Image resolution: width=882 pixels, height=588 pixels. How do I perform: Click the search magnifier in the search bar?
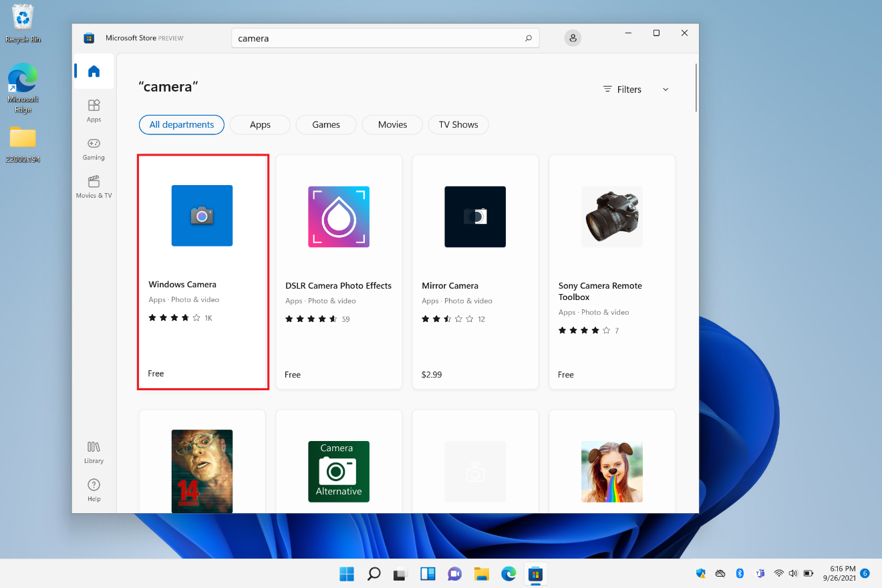pos(528,38)
